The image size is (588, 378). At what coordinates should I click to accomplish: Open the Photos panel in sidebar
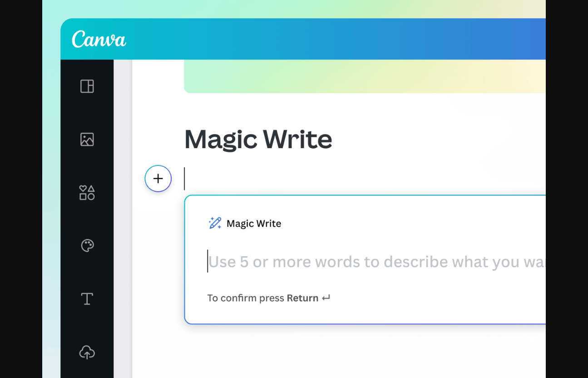(87, 139)
